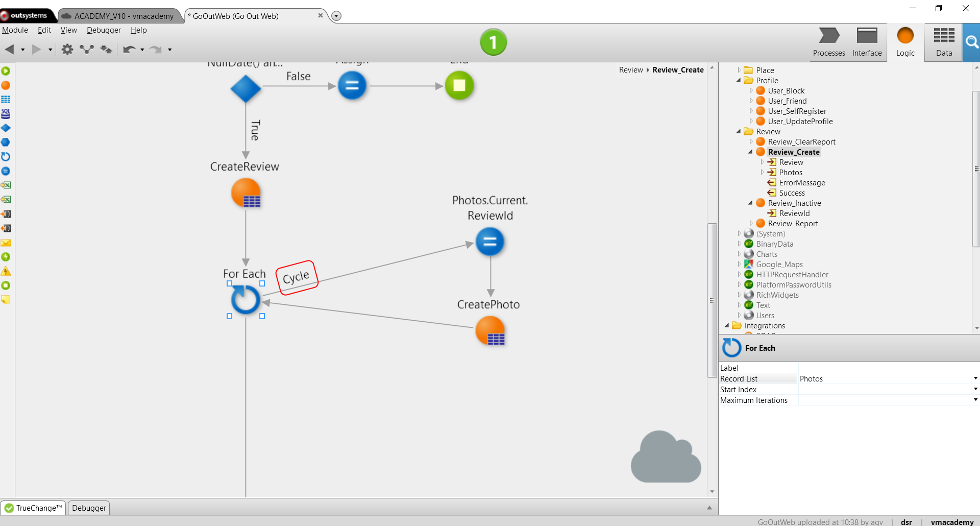The width and height of the screenshot is (980, 526).
Task: Select the Start node tool
Action: pyautogui.click(x=6, y=71)
